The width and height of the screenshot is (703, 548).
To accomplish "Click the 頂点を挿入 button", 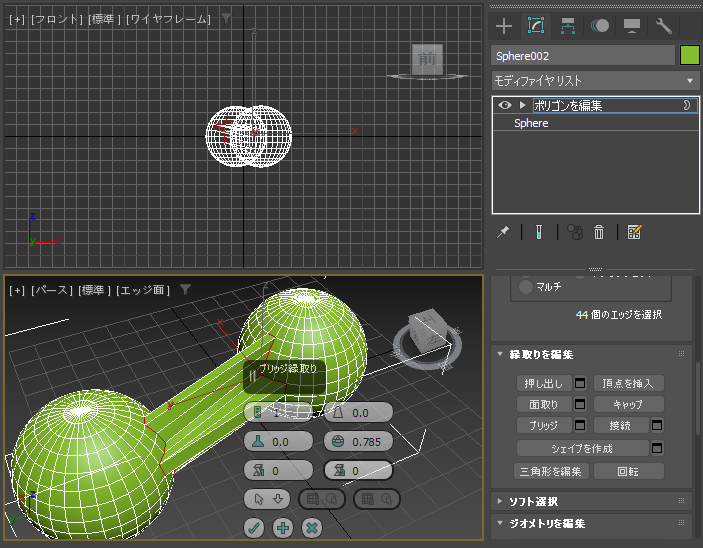I will click(628, 383).
